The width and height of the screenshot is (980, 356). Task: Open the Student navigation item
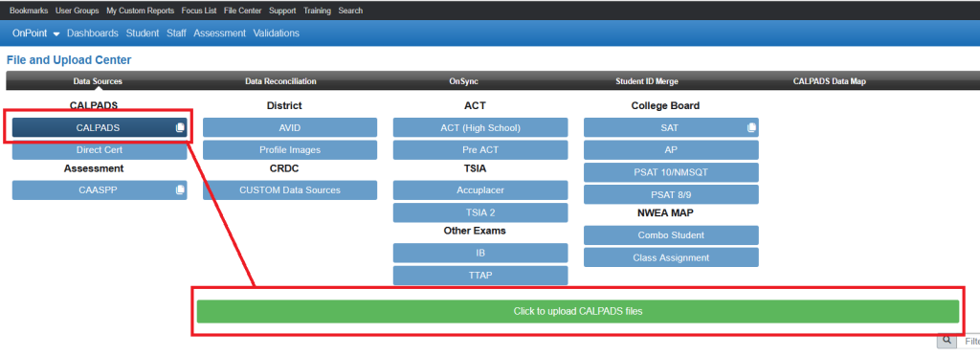pyautogui.click(x=143, y=33)
